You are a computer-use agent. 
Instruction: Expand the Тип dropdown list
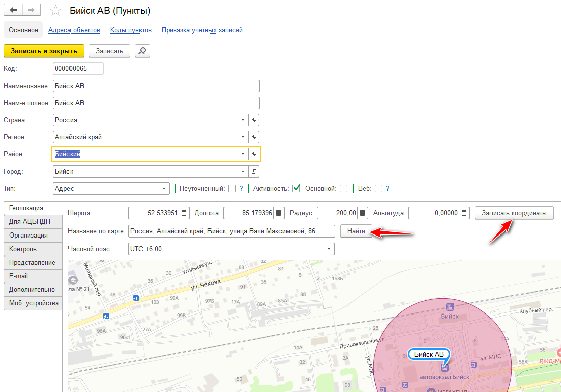coord(164,189)
